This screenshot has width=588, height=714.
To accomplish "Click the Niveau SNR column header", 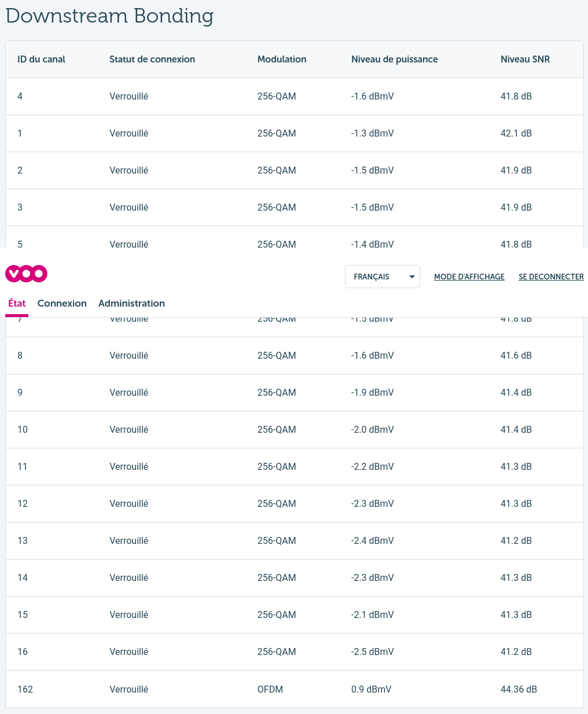I will 525,59.
